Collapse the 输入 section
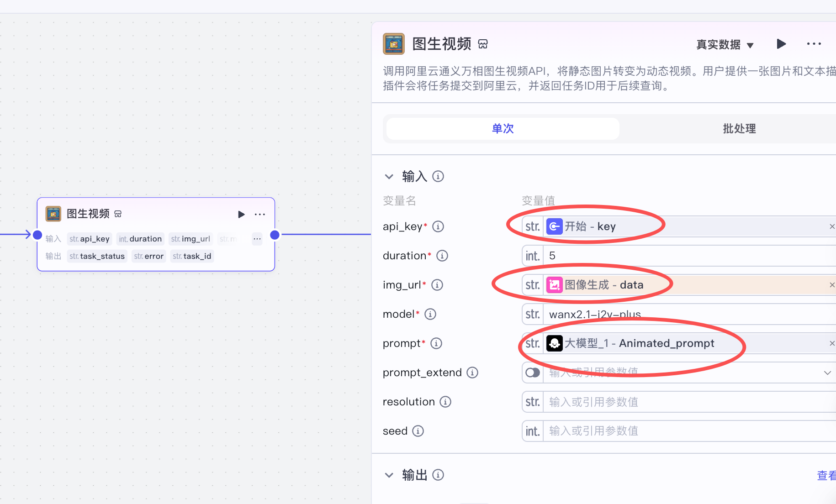 coord(389,177)
